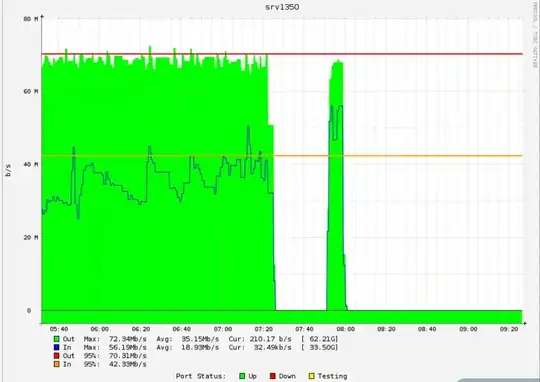This screenshot has height=382, width=540.
Task: Click the red Out 95% legend swatch
Action: point(56,355)
